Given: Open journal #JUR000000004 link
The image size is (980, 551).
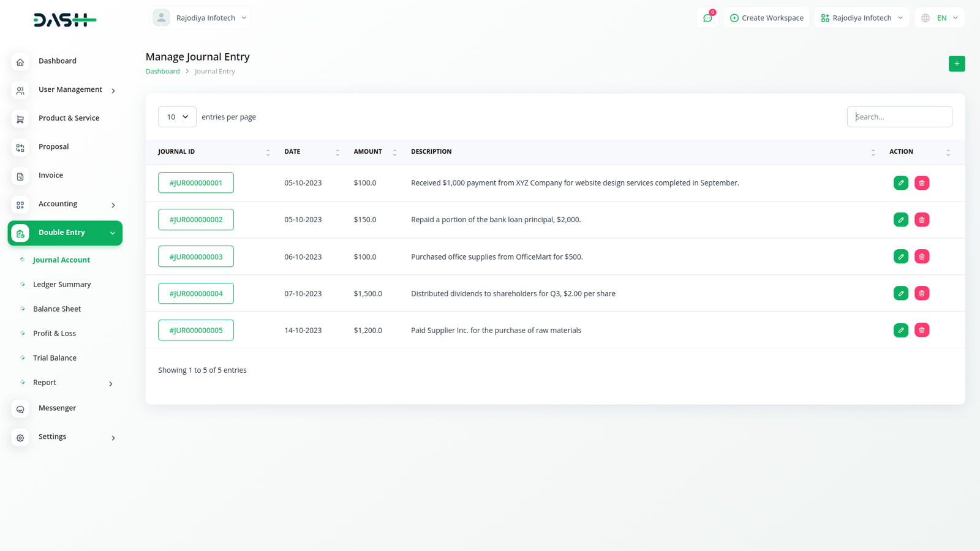Looking at the screenshot, I should pos(196,293).
